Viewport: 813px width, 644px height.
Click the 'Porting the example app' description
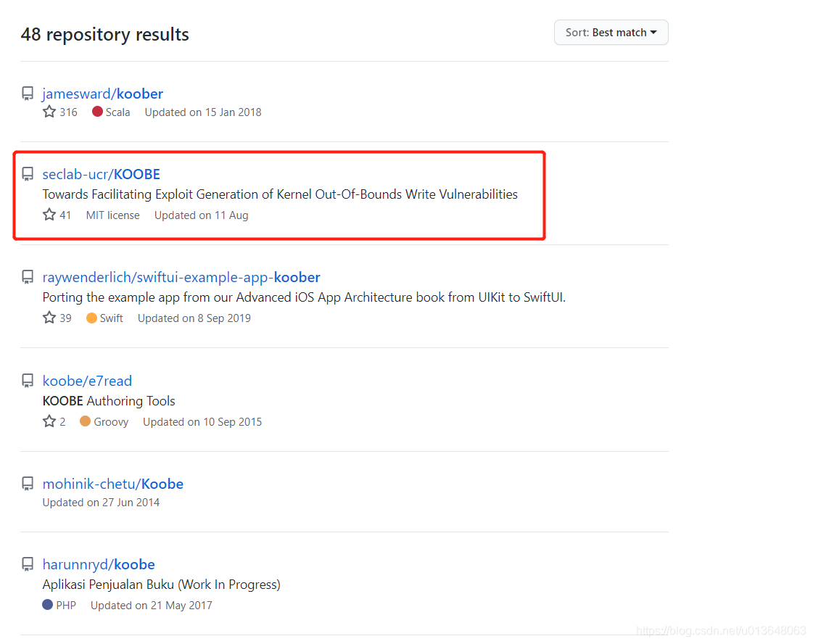[x=304, y=297]
